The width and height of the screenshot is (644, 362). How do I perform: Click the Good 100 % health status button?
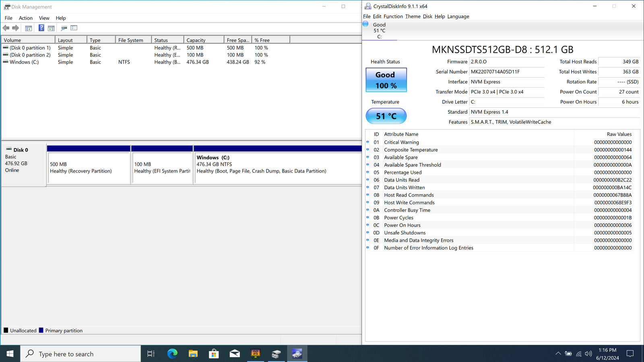(386, 80)
